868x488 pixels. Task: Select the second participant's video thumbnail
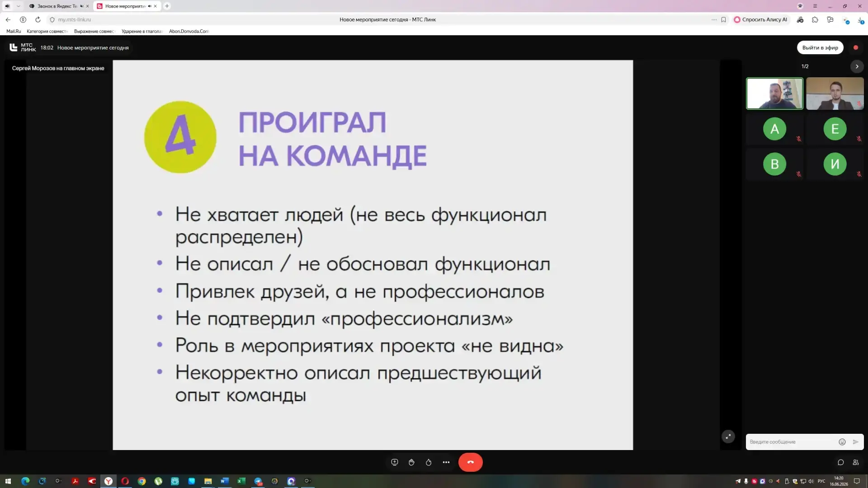[835, 94]
